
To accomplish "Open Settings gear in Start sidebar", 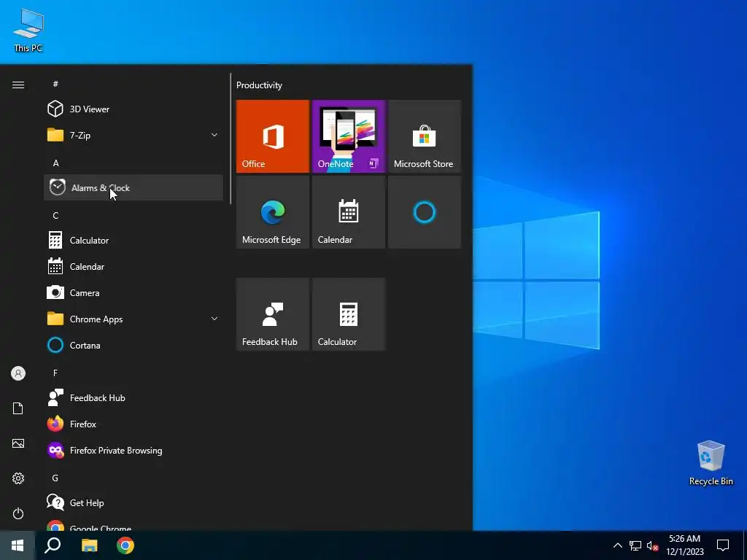I will coord(18,478).
